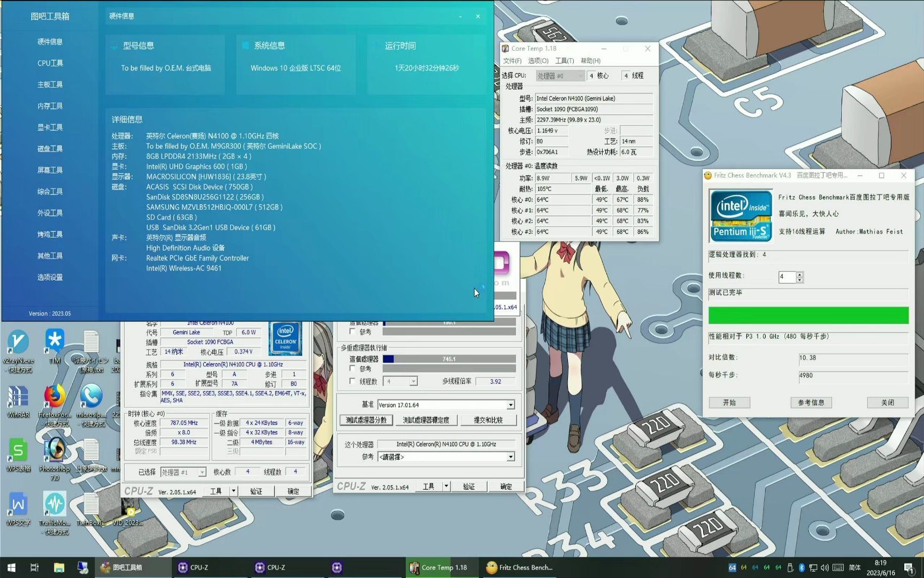Launch Photoshop 7.0 desktop icon
Screen dimensions: 924x578
55,459
